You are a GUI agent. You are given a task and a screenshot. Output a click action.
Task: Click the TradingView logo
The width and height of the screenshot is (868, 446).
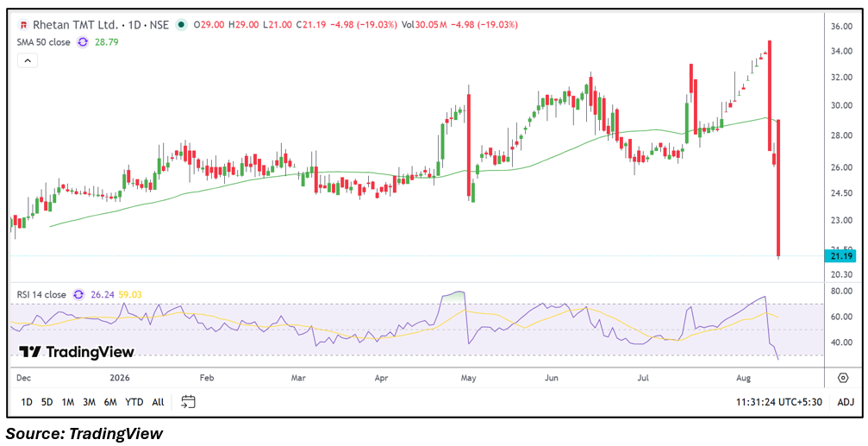[x=77, y=352]
